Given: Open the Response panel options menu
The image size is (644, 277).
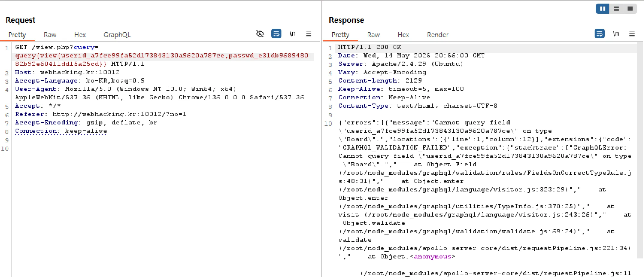Looking at the screenshot, I should click(632, 34).
